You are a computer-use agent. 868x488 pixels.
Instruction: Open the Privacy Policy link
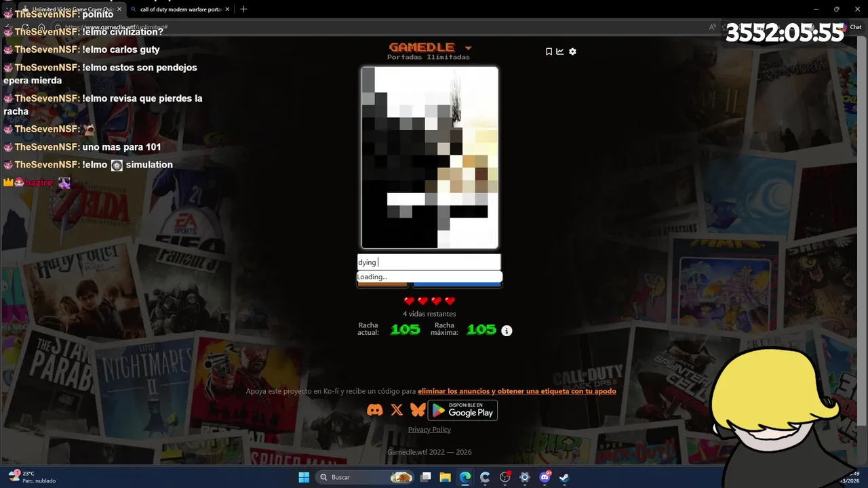[429, 430]
